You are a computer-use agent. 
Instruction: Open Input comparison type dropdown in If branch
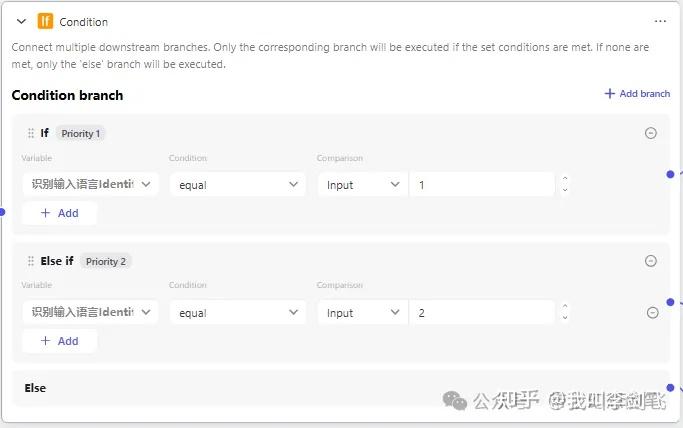click(362, 185)
